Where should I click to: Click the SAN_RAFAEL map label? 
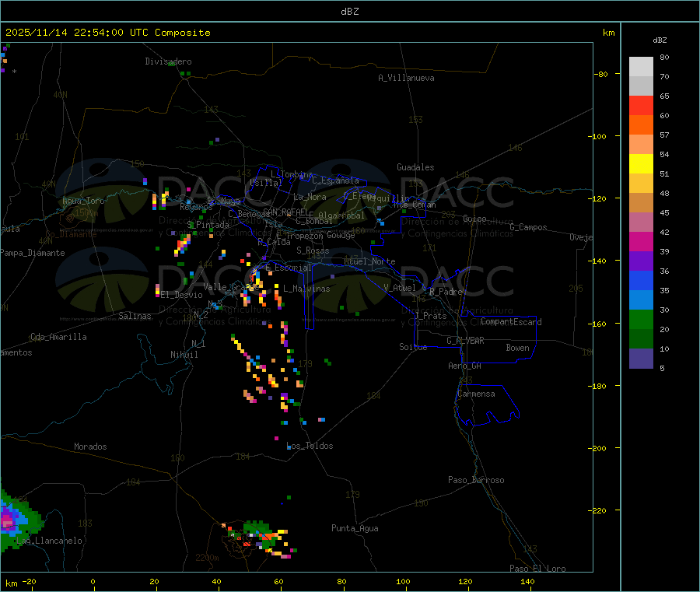coord(285,212)
